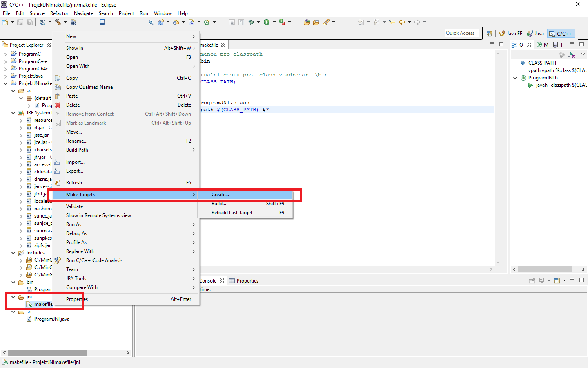Toggle Skip All Breakpoints in the toolbar
Image resolution: width=588 pixels, height=368 pixels.
pos(151,22)
